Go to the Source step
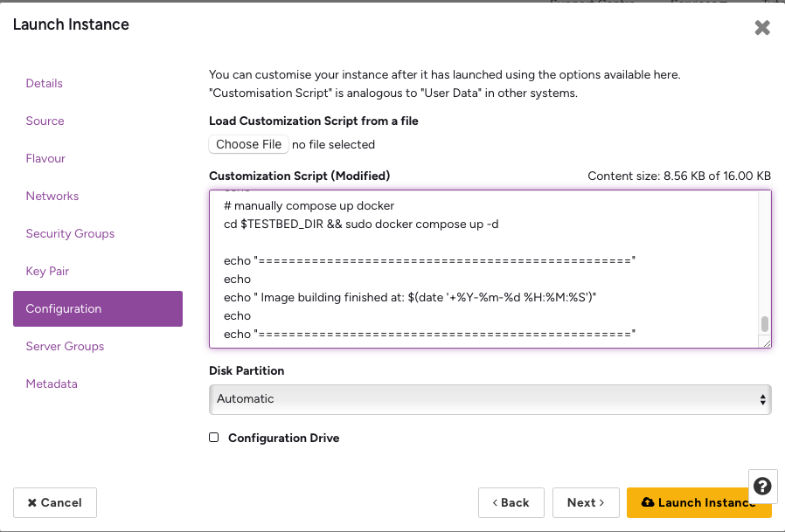The image size is (785, 532). pos(45,121)
